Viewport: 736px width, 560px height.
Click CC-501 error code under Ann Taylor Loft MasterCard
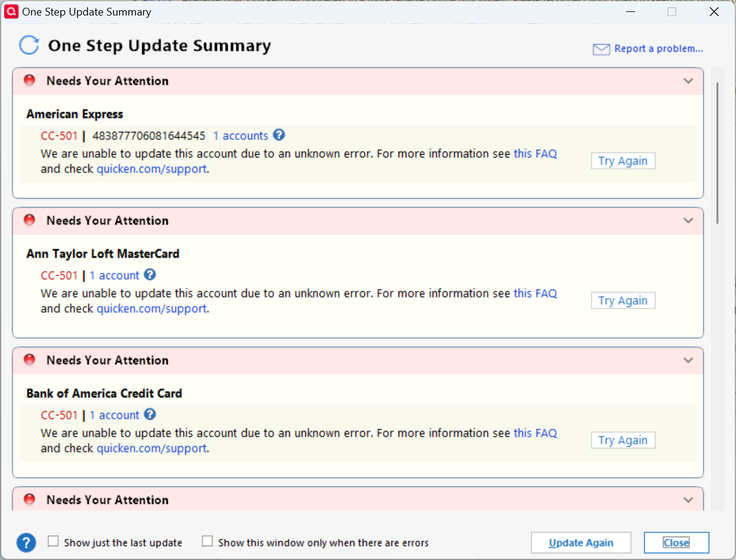59,276
